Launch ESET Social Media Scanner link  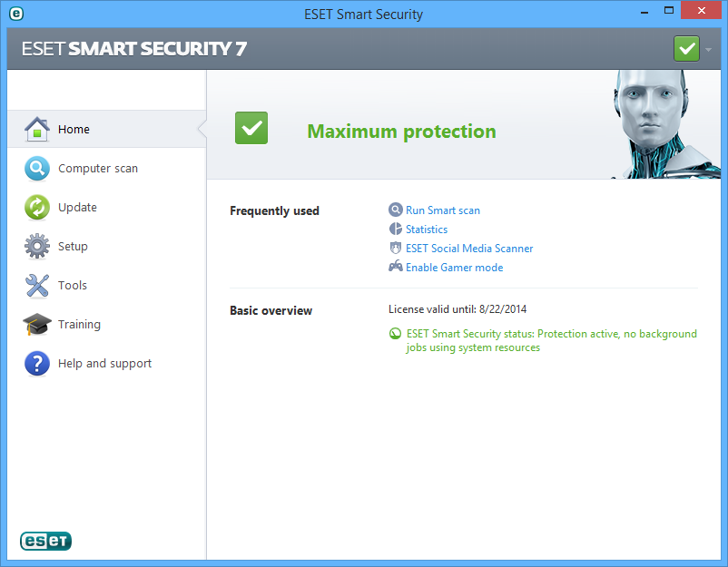pyautogui.click(x=469, y=249)
